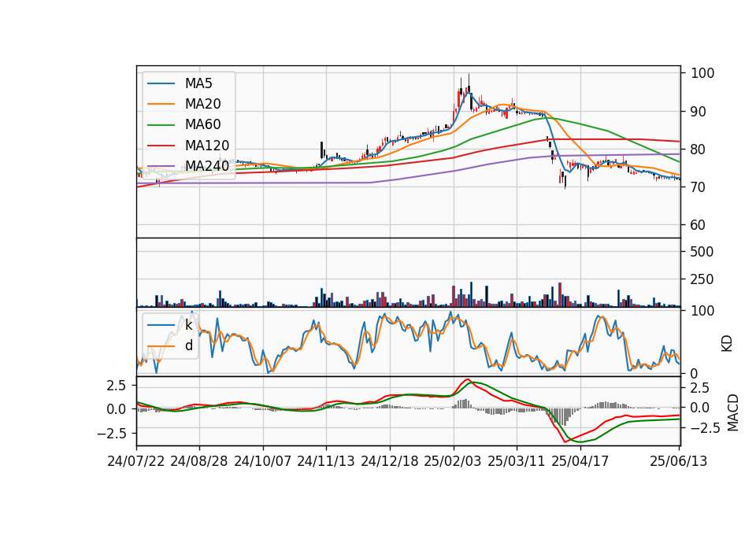This screenshot has height=543, width=756.
Task: Click the 24/10/07 date label
Action: point(263,461)
